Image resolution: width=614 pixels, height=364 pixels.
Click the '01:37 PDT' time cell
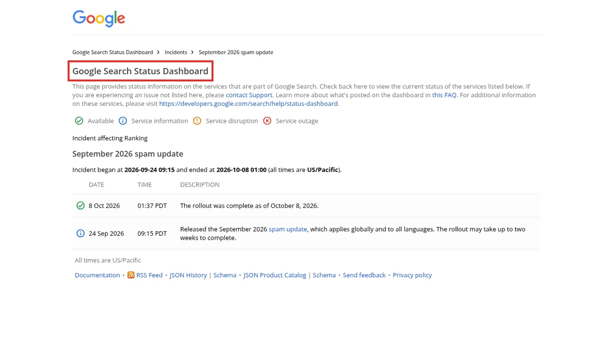152,206
